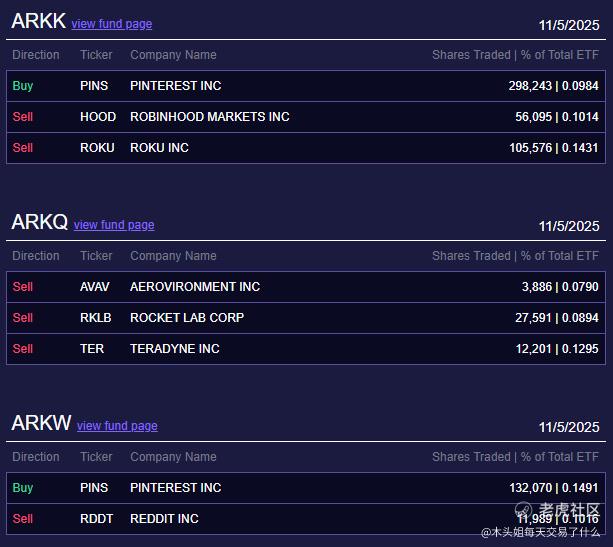The height and width of the screenshot is (547, 613).
Task: Click the Sell label in HOOD row
Action: [23, 117]
